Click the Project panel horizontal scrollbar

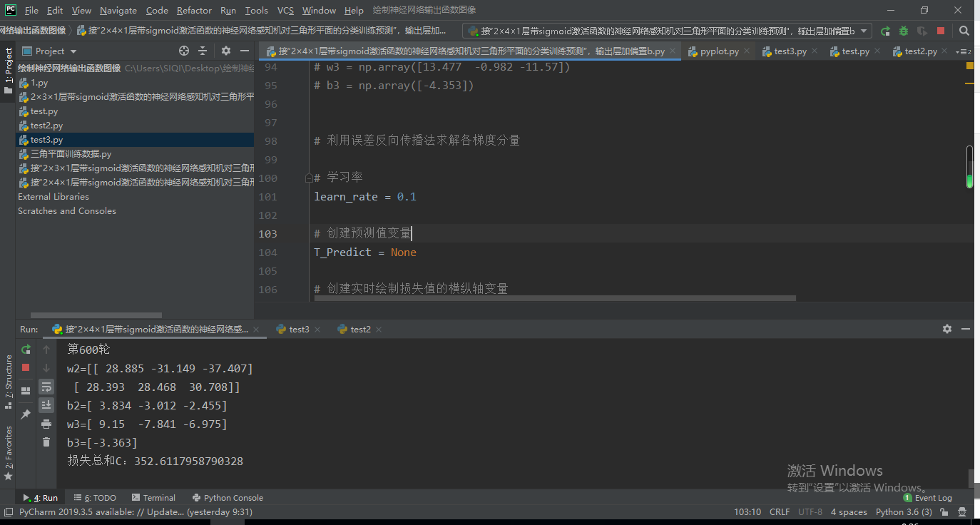pyautogui.click(x=96, y=315)
